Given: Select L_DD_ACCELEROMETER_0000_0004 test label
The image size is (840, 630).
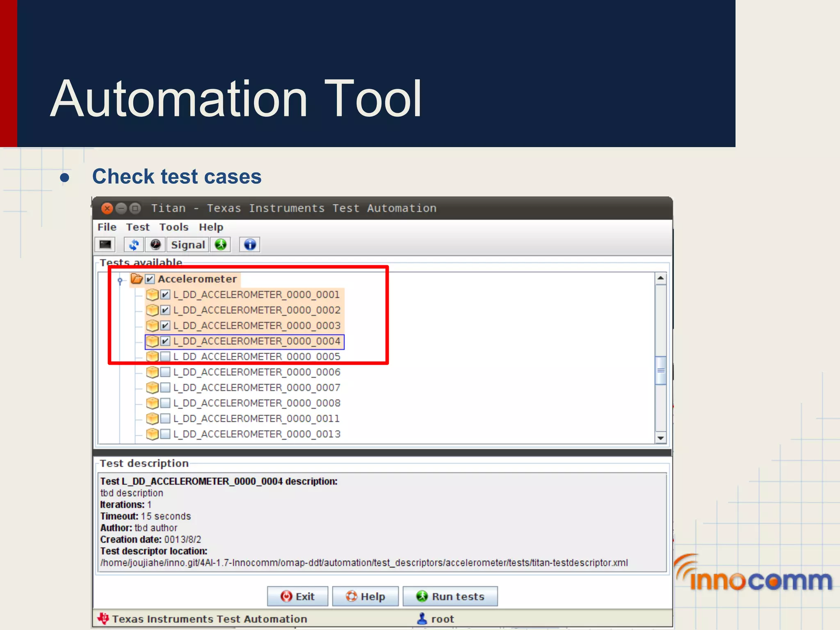Looking at the screenshot, I should pyautogui.click(x=257, y=341).
